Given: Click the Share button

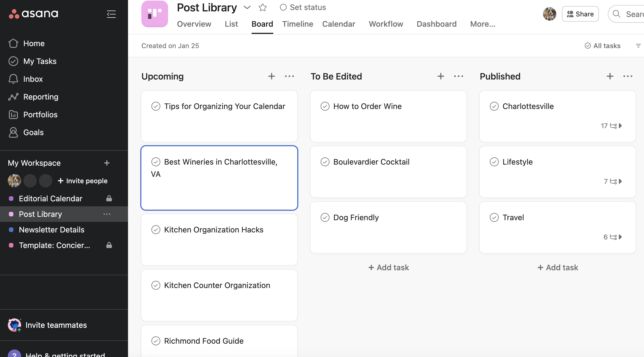Looking at the screenshot, I should 580,14.
